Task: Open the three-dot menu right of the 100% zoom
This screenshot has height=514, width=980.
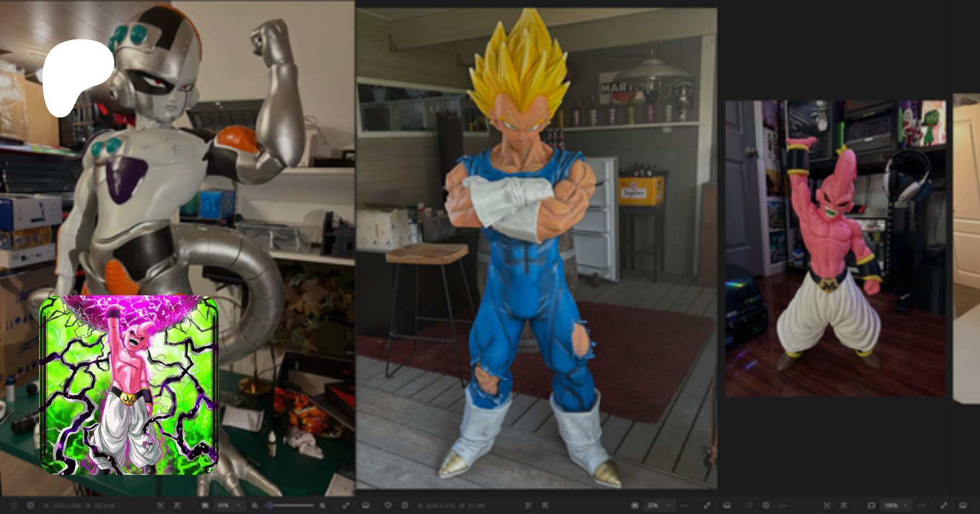Action: click(x=921, y=505)
